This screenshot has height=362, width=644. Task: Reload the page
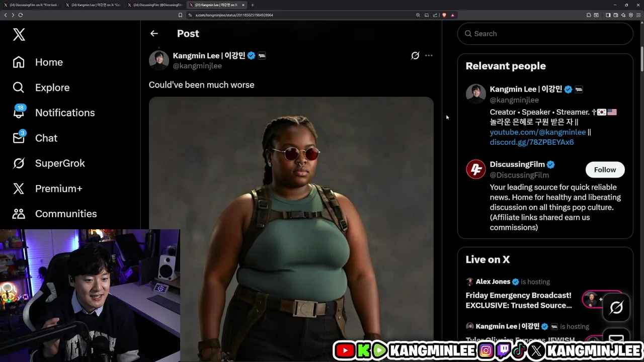21,15
